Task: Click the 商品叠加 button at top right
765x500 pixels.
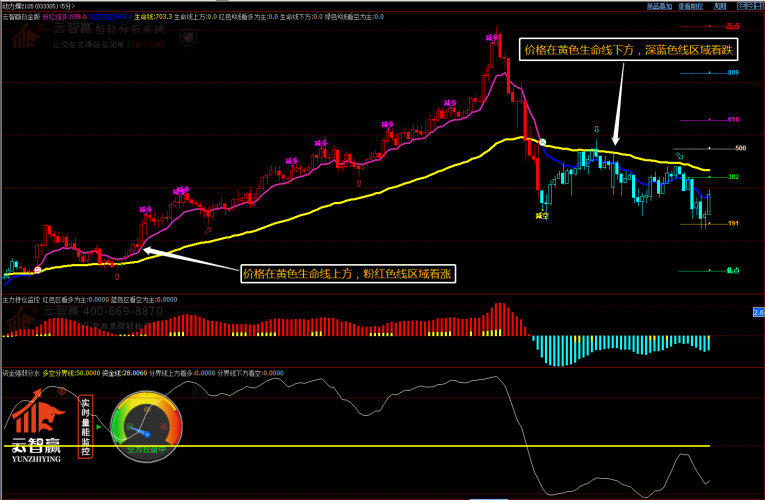Action: coord(659,5)
